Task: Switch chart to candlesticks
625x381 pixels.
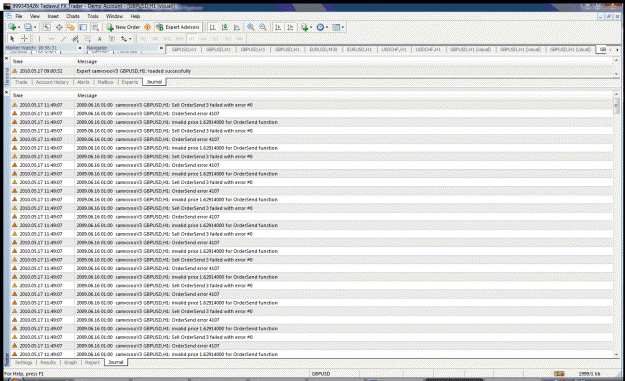Action: (x=225, y=27)
